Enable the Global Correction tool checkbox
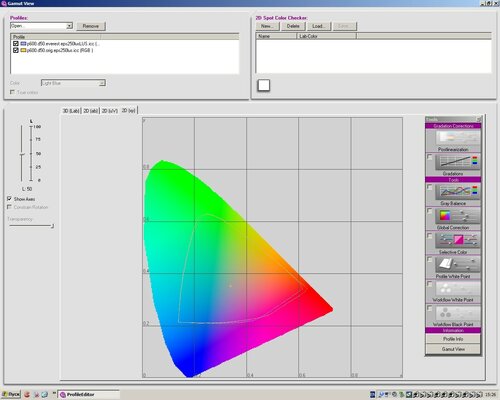 pos(430,211)
